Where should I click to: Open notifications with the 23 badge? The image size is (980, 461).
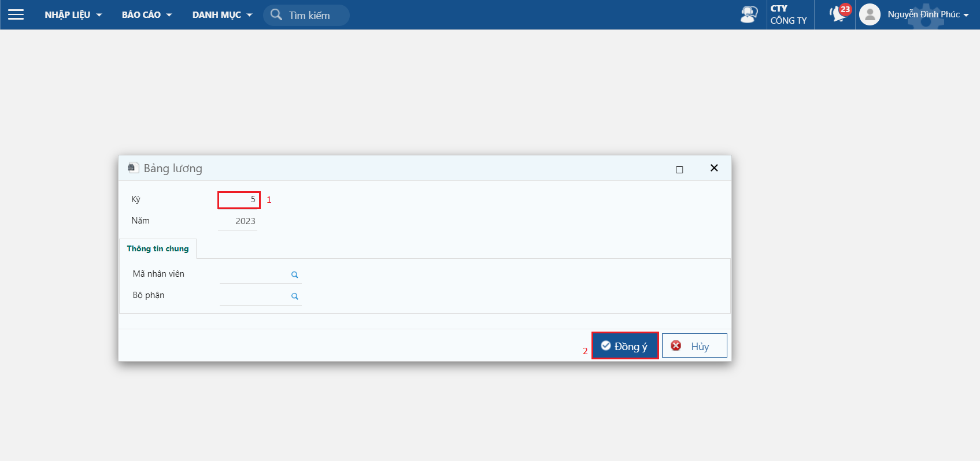tap(839, 14)
